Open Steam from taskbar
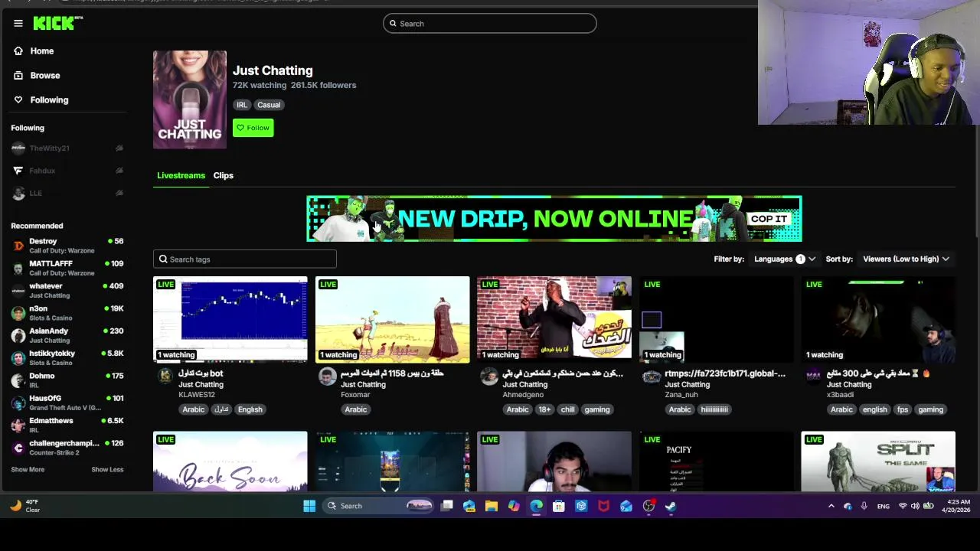980x551 pixels. point(671,506)
